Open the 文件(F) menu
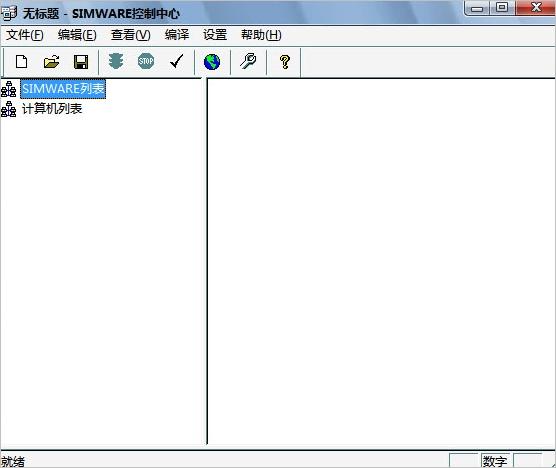Image resolution: width=556 pixels, height=468 pixels. 25,35
